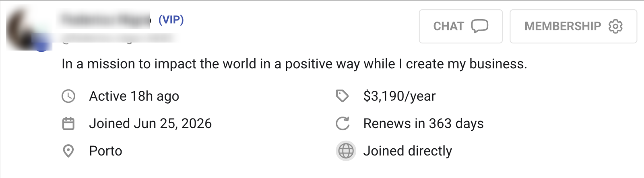The image size is (644, 178).
Task: Click the renewal circular arrow icon
Action: coord(343,124)
